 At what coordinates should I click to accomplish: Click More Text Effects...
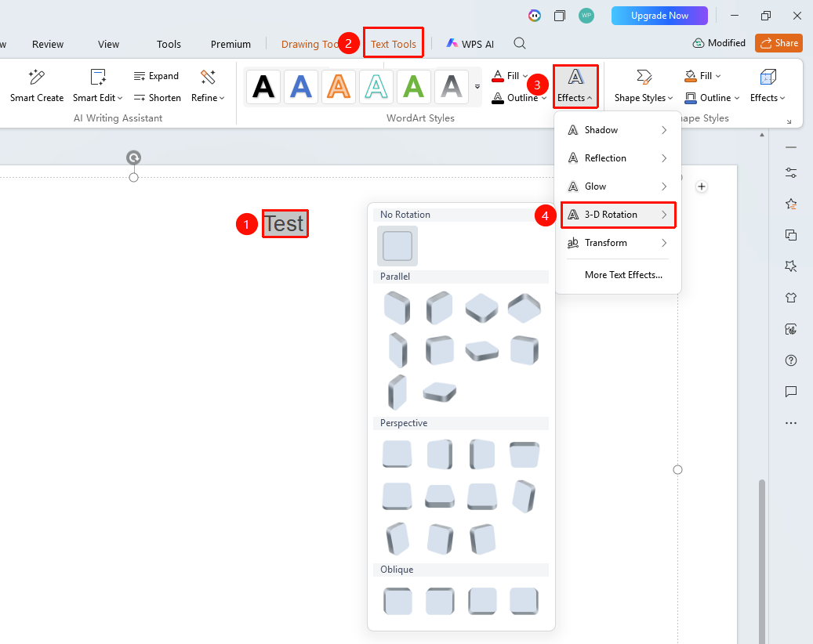click(x=623, y=275)
